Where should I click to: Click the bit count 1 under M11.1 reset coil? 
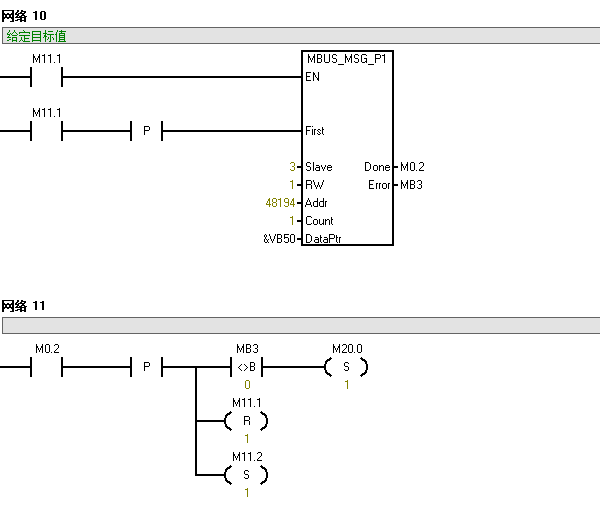247,439
